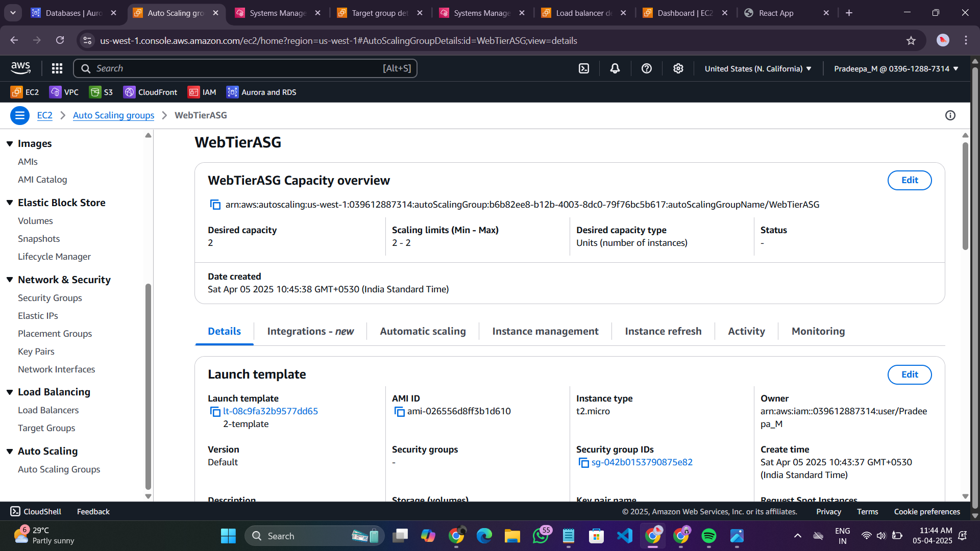Collapse the Network & Security section

(10, 280)
